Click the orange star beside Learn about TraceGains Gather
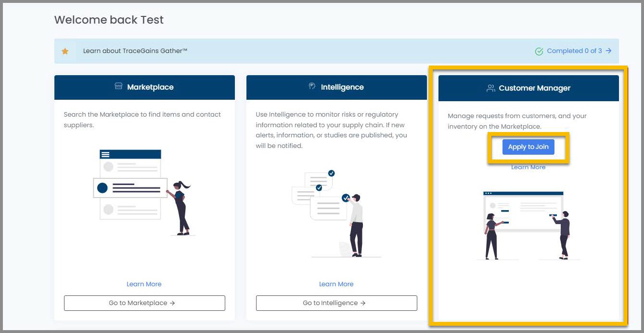The height and width of the screenshot is (333, 644). (x=65, y=50)
